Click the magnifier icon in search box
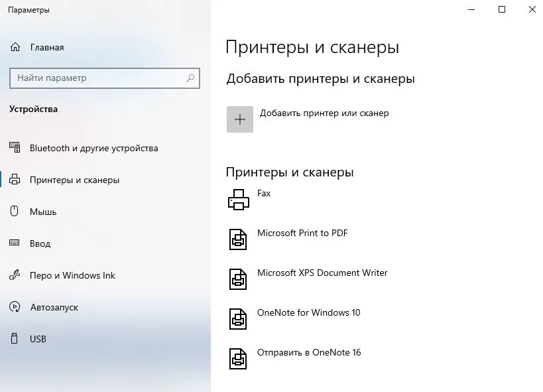Image resolution: width=543 pixels, height=392 pixels. point(190,78)
